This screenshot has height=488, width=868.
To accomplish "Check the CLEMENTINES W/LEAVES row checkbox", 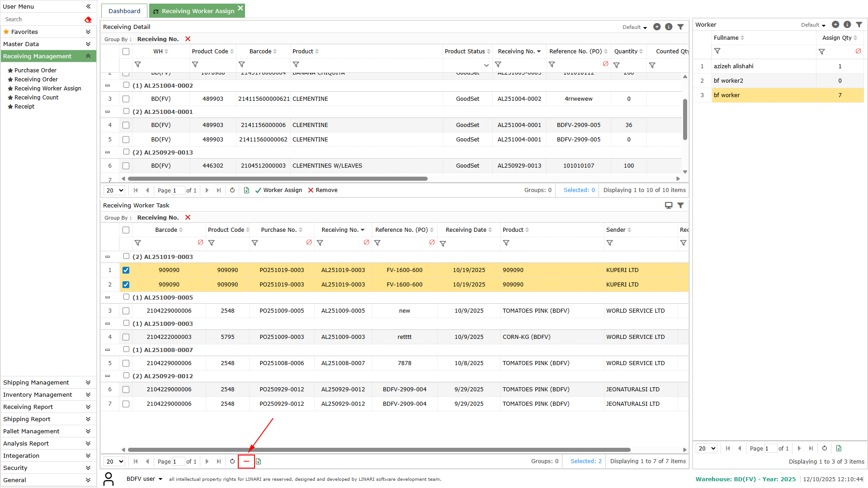I will [x=126, y=166].
